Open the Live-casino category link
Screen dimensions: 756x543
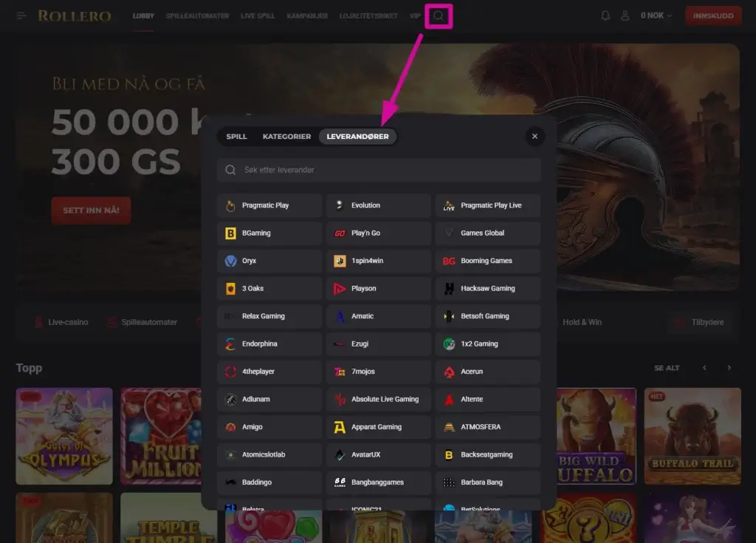[61, 322]
